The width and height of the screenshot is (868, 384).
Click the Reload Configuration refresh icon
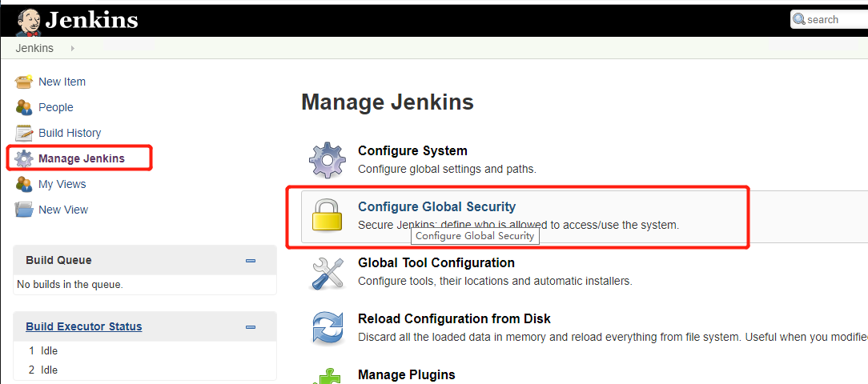click(x=328, y=328)
